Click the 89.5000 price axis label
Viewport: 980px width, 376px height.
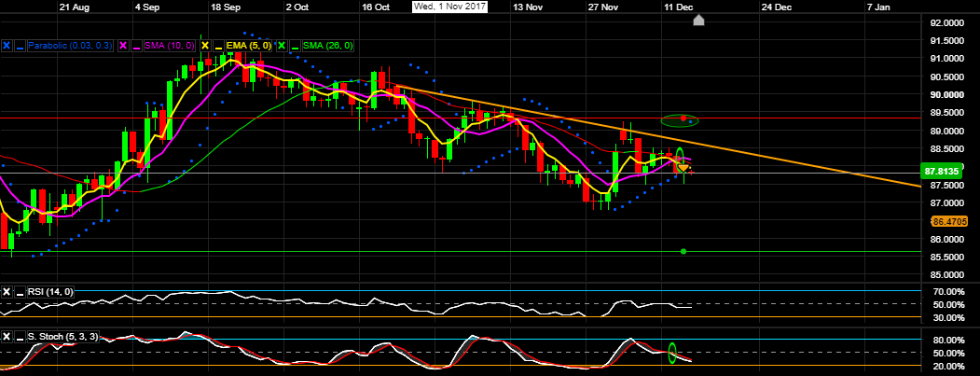(946, 113)
